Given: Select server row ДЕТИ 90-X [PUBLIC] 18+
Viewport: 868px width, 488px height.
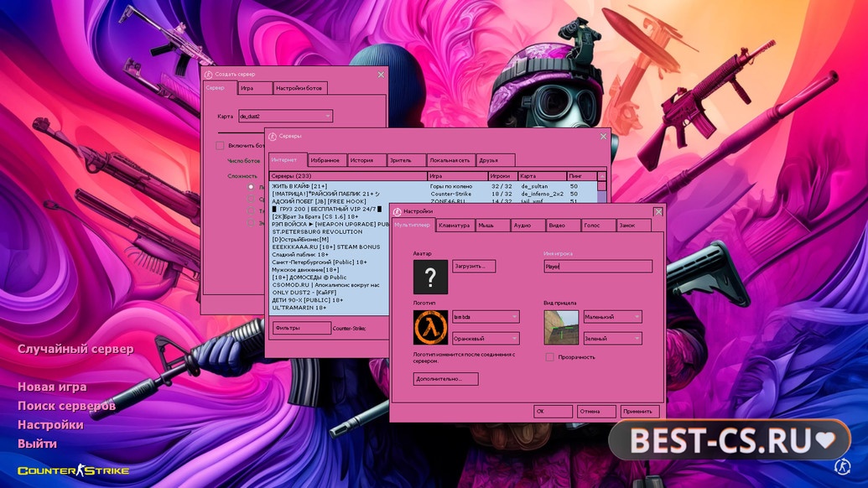Looking at the screenshot, I should (330, 300).
